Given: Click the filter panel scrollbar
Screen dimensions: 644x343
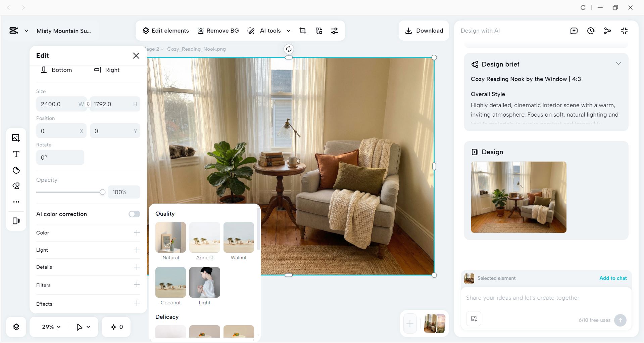Looking at the screenshot, I should coord(258,229).
